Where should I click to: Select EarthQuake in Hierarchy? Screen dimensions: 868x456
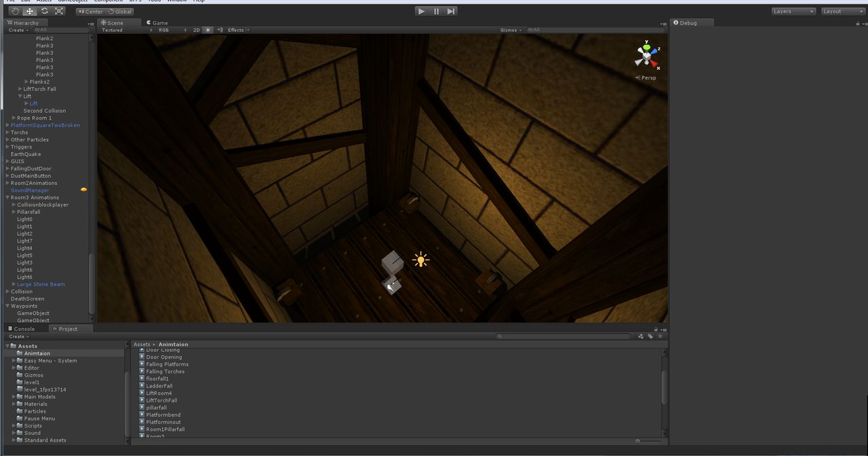(x=26, y=154)
